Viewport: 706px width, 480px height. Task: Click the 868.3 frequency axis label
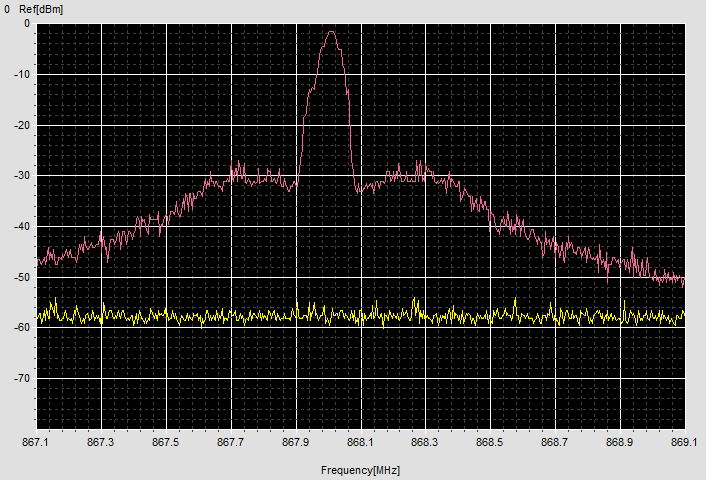[x=425, y=443]
